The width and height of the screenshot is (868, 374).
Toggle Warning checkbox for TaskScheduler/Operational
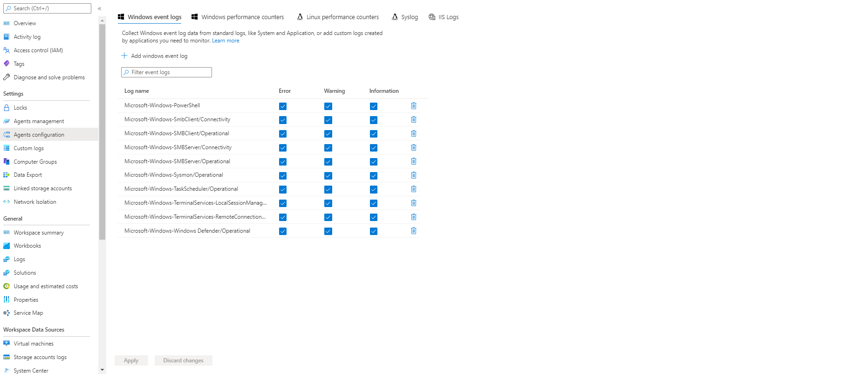click(x=328, y=189)
